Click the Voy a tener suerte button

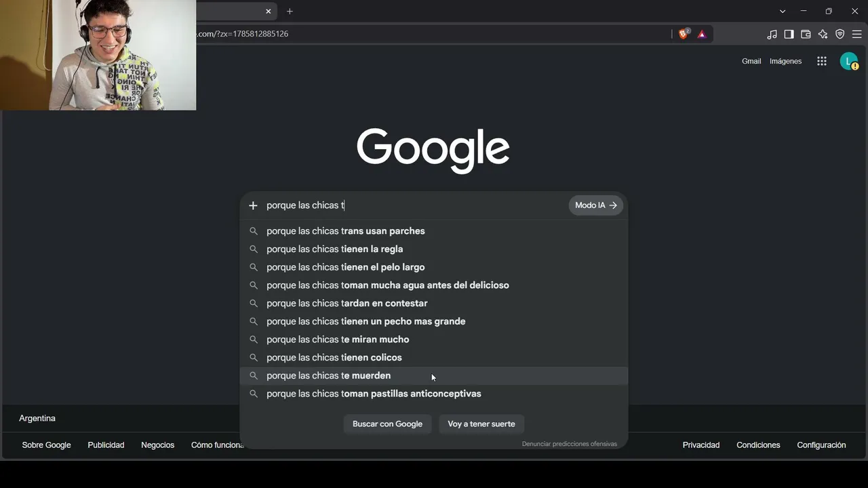tap(481, 424)
